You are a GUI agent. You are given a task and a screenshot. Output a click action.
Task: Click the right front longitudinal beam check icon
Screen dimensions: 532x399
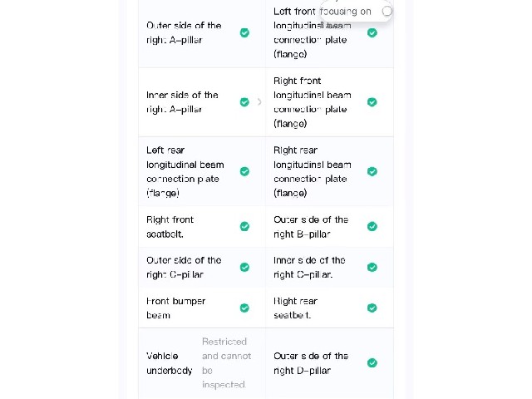pyautogui.click(x=372, y=102)
